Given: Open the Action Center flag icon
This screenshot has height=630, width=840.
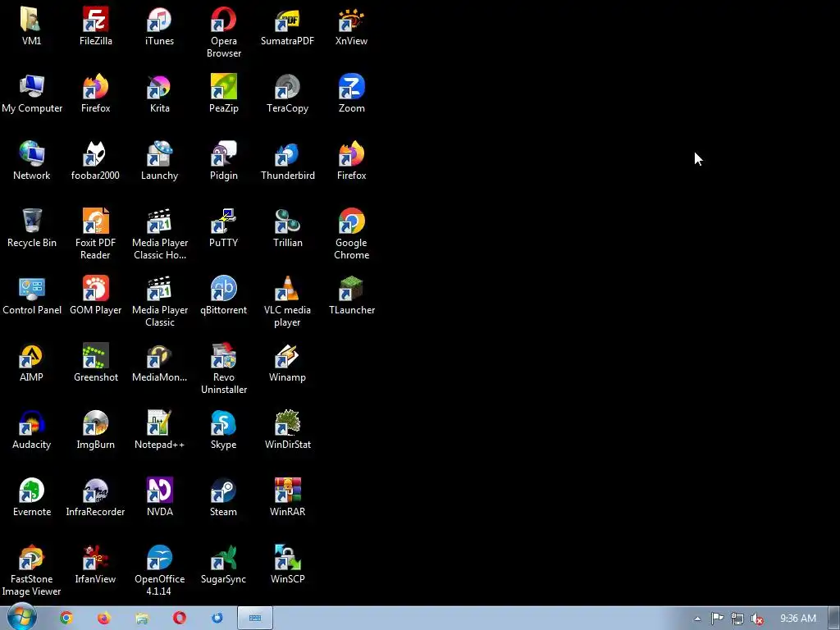Looking at the screenshot, I should pyautogui.click(x=717, y=619).
